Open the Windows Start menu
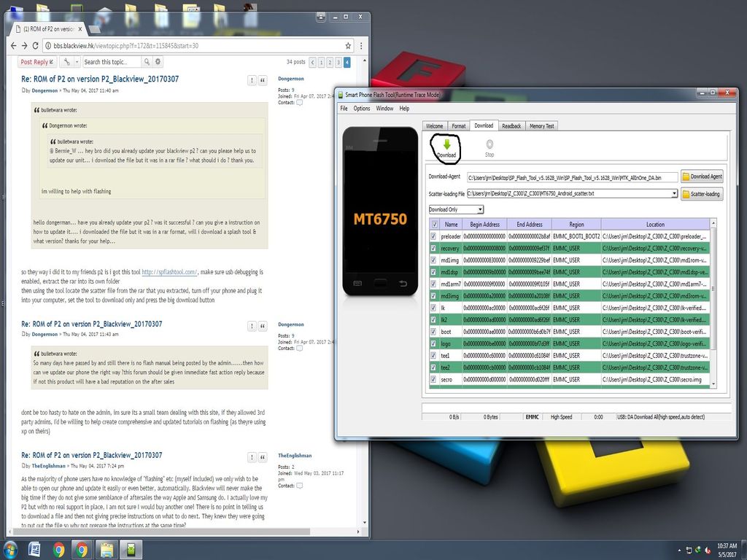The height and width of the screenshot is (560, 747). tap(9, 550)
